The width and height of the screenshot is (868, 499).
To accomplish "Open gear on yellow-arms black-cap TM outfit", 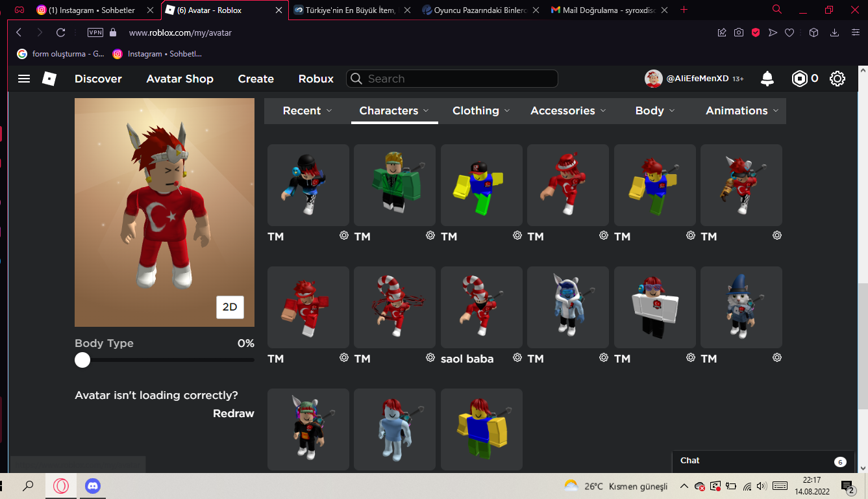I will point(517,236).
